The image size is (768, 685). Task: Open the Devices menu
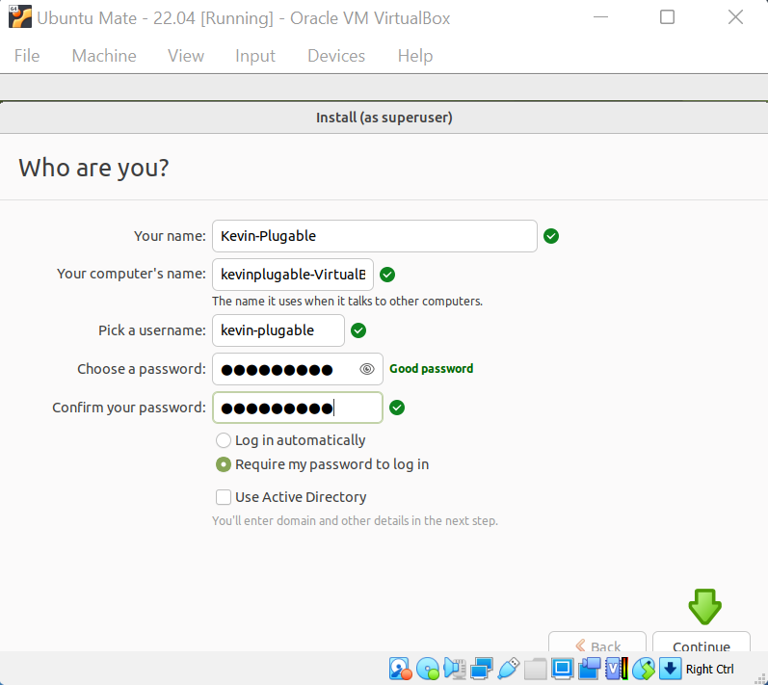pyautogui.click(x=336, y=56)
